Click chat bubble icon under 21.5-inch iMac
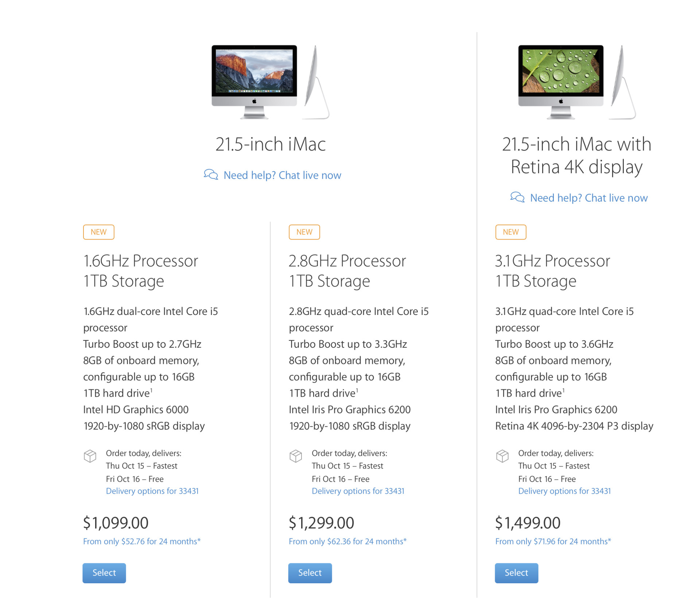This screenshot has width=700, height=611. pos(211,175)
